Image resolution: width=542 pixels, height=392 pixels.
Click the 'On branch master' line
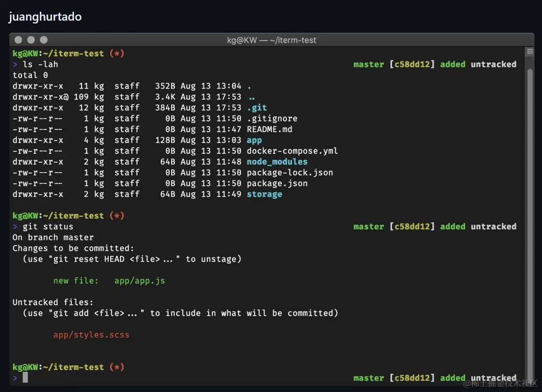(x=53, y=237)
